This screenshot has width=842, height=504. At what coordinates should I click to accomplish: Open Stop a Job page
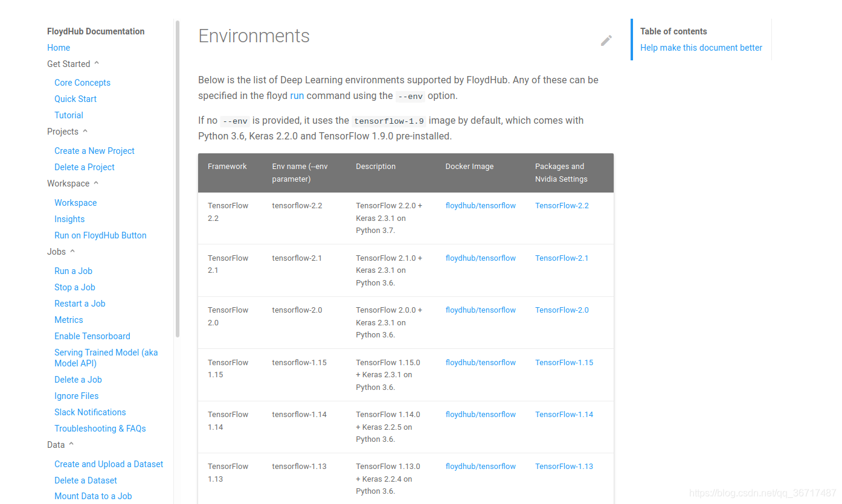click(75, 287)
